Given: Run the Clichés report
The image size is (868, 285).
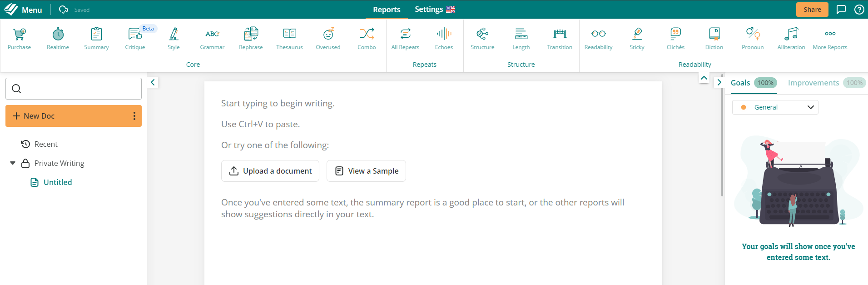Looking at the screenshot, I should [x=676, y=39].
